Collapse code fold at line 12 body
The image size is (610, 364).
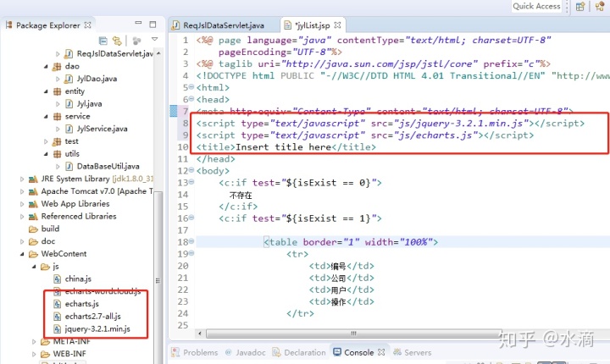click(191, 170)
